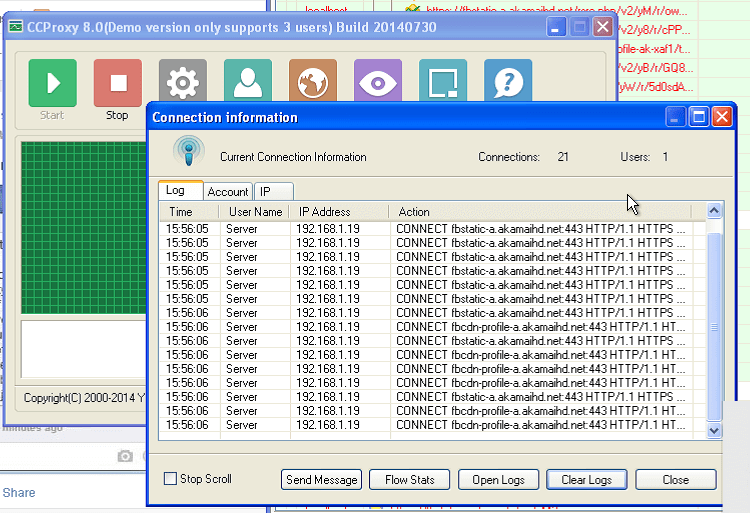Open Options via the gray gear icon
This screenshot has width=750, height=513.
183,80
